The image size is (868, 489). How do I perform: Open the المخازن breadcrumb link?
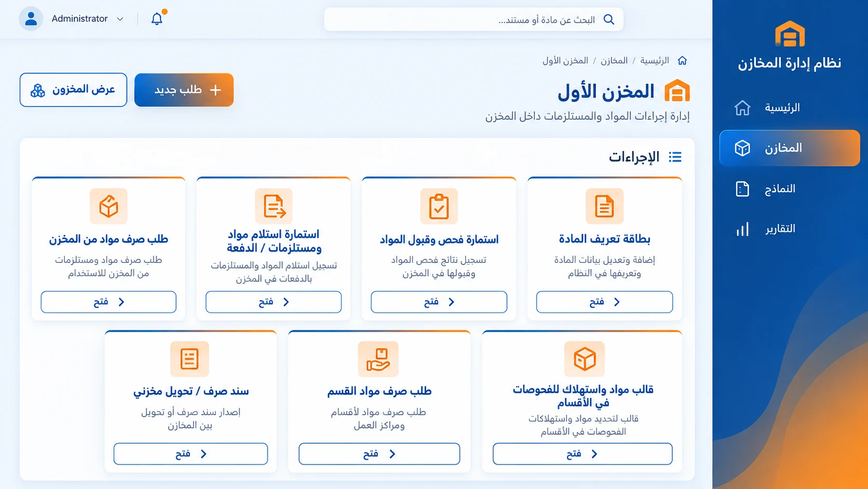pos(614,61)
